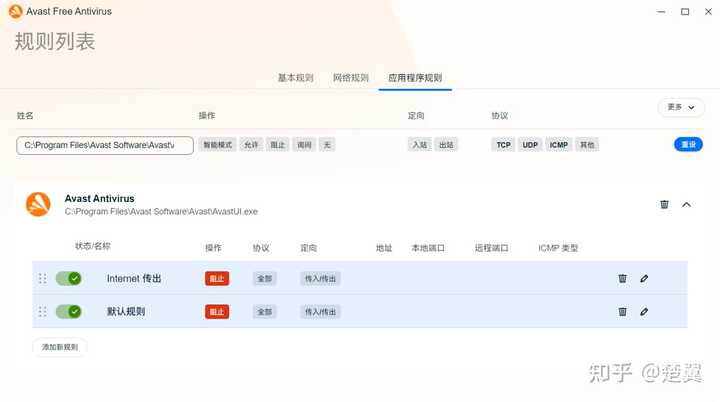Open the 更多 dropdown
The width and height of the screenshot is (720, 402).
[681, 107]
